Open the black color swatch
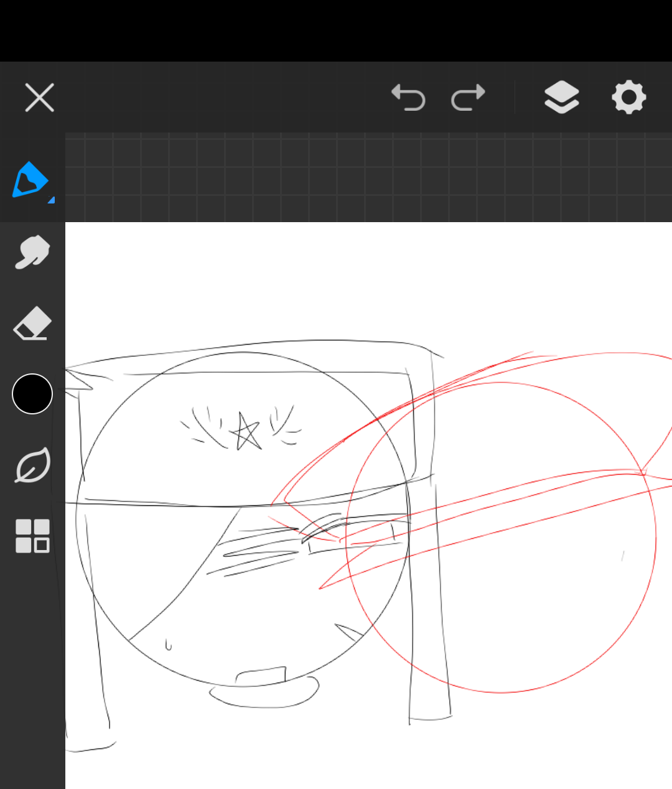Image resolution: width=672 pixels, height=789 pixels. 32,394
